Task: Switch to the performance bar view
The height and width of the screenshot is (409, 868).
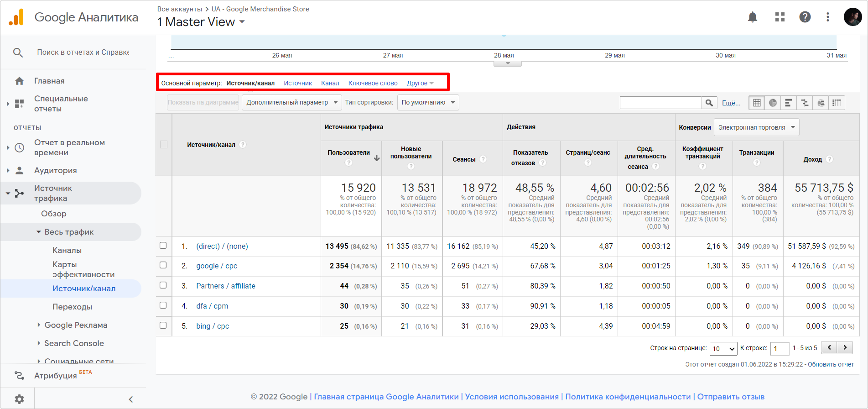Action: click(x=788, y=103)
